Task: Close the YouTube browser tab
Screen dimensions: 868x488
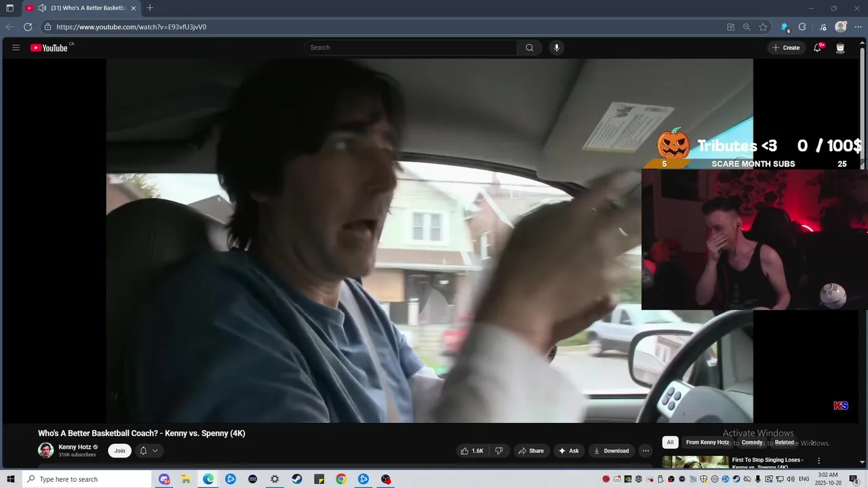Action: coord(134,8)
